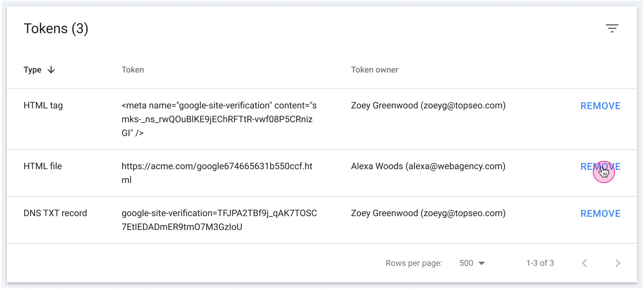Open the rows per page dropdown arrow
Image resolution: width=644 pixels, height=290 pixels.
click(482, 263)
